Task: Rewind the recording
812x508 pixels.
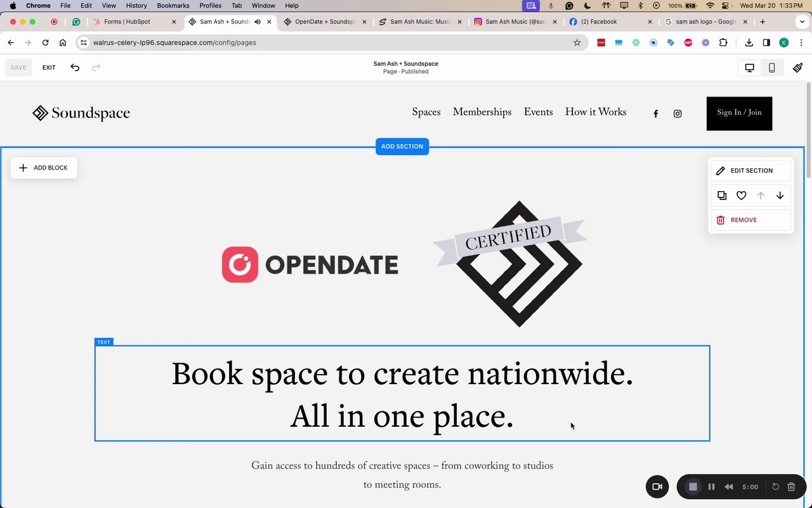Action: [x=729, y=487]
